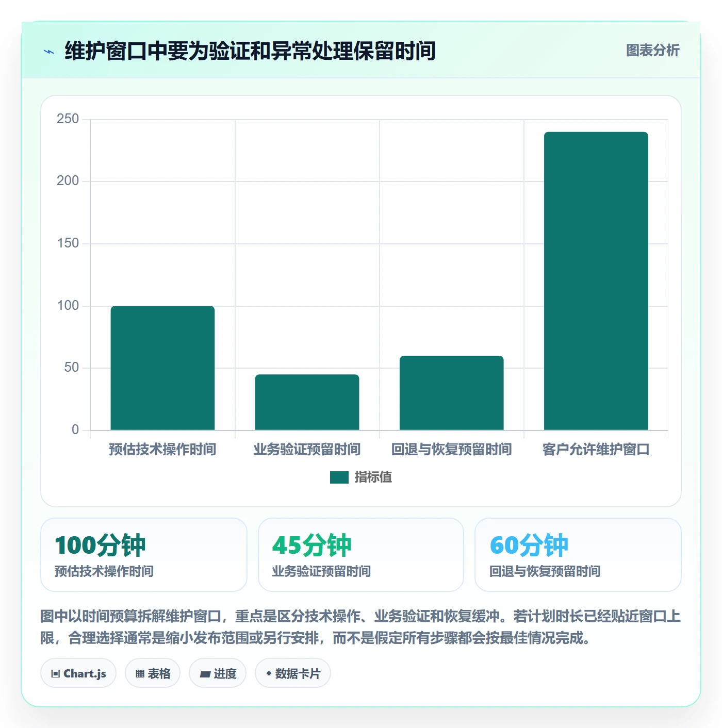
Task: Click the 业务验证预留时间 axis label
Action: (307, 450)
